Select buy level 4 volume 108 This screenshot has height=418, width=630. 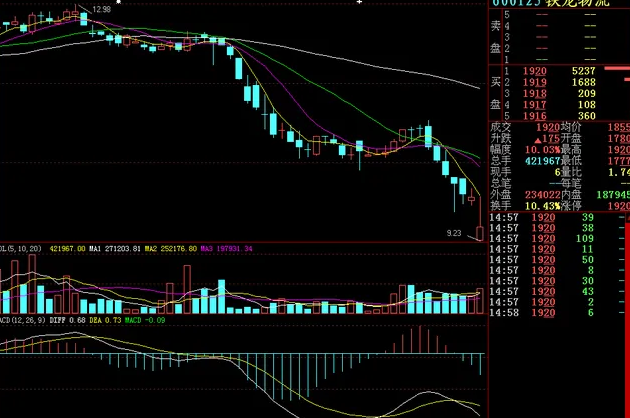(x=587, y=105)
